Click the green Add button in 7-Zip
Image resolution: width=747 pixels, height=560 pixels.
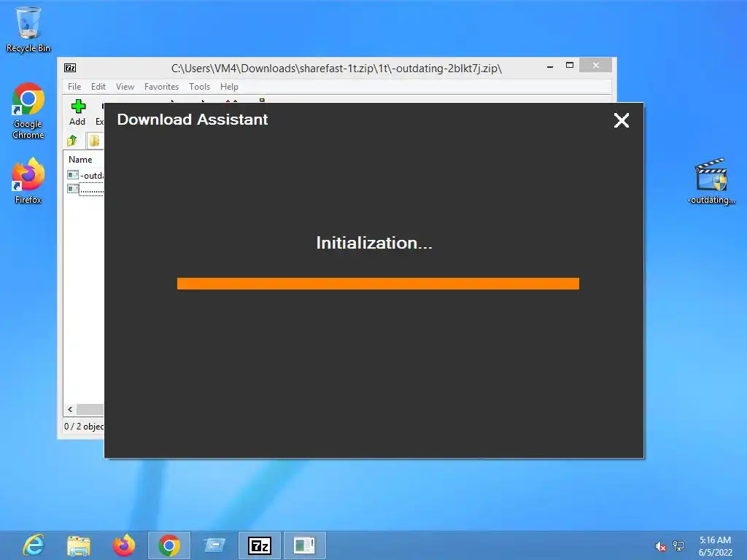pos(77,113)
